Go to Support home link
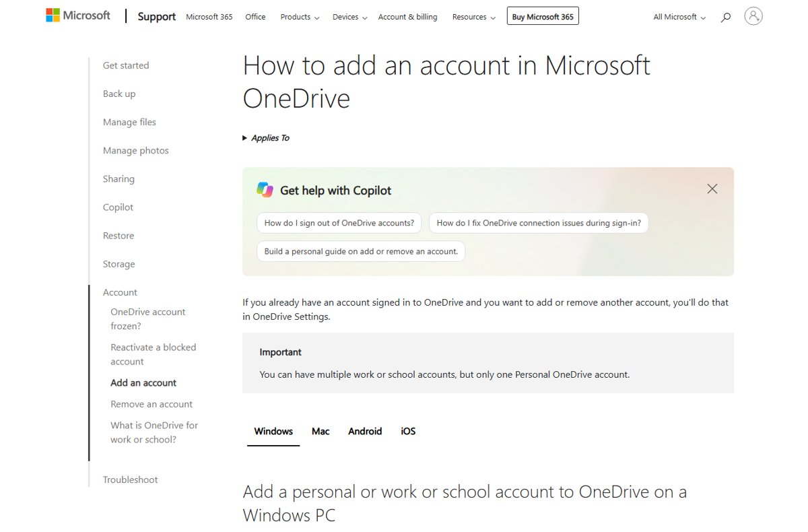Viewport: 808px width, 532px height. pyautogui.click(x=157, y=17)
